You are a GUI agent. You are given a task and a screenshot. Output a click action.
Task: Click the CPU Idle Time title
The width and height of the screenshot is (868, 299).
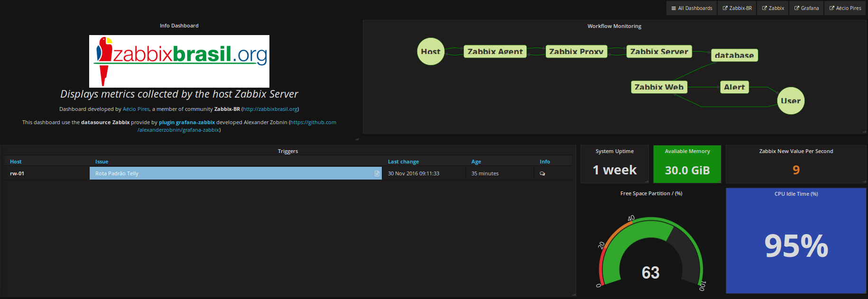click(796, 194)
